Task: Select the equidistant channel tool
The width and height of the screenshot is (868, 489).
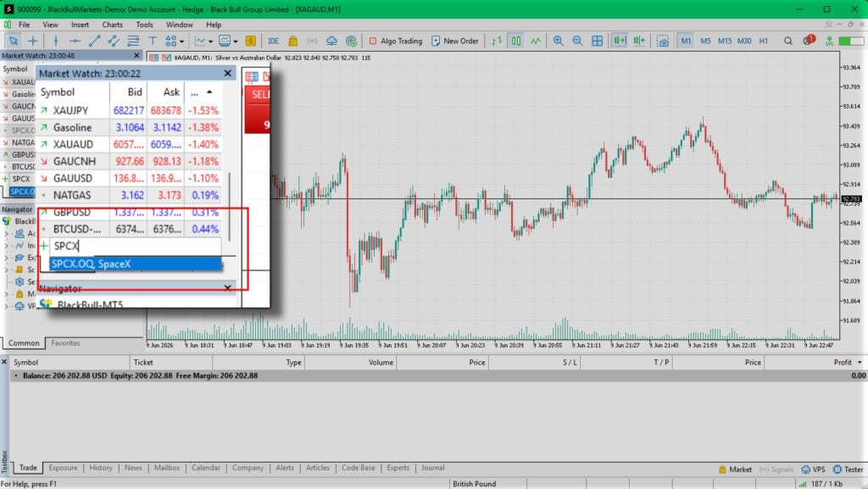Action: [114, 41]
